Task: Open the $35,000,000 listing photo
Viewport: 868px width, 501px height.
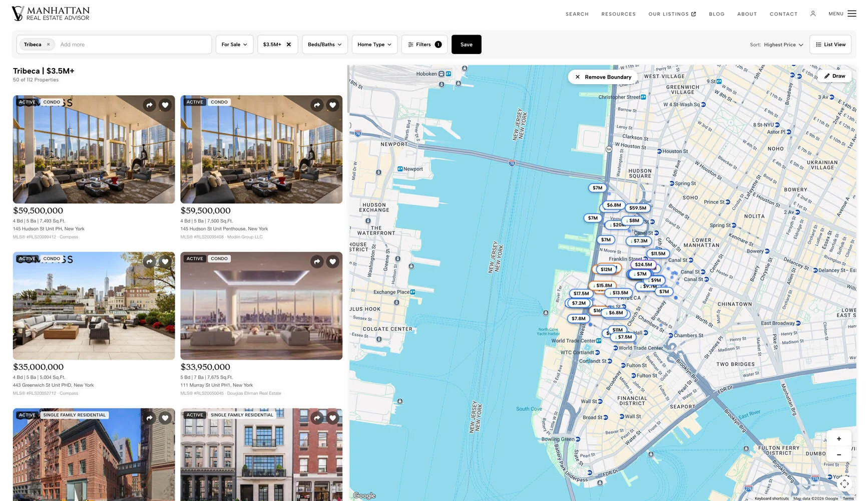Action: (94, 306)
